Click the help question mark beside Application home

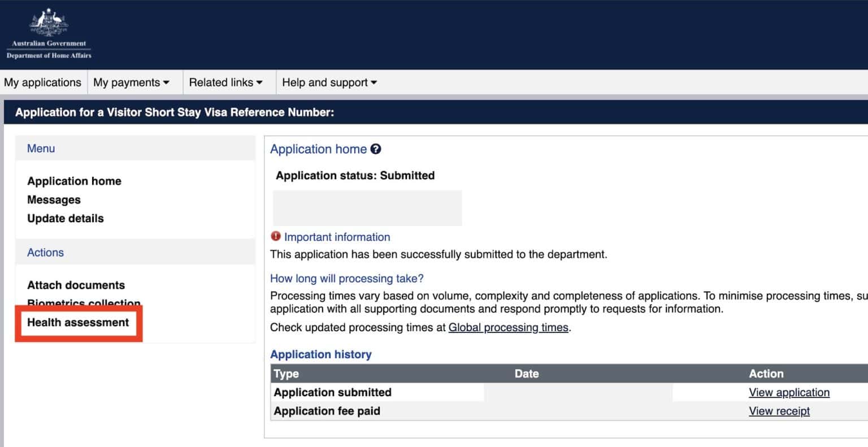click(376, 149)
